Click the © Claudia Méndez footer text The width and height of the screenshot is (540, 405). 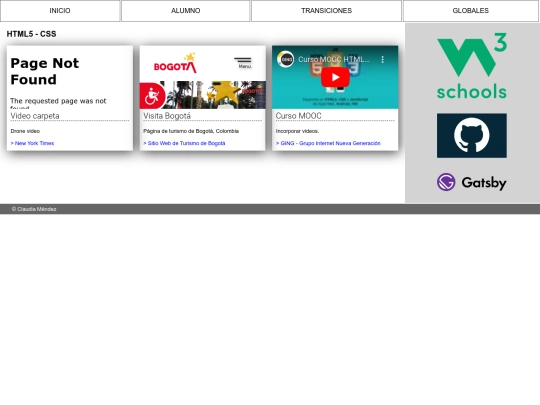[34, 209]
